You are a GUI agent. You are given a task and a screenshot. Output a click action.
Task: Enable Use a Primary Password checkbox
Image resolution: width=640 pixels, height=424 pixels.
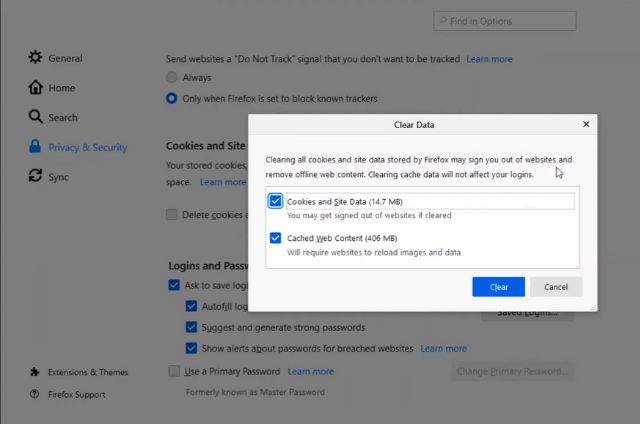174,371
